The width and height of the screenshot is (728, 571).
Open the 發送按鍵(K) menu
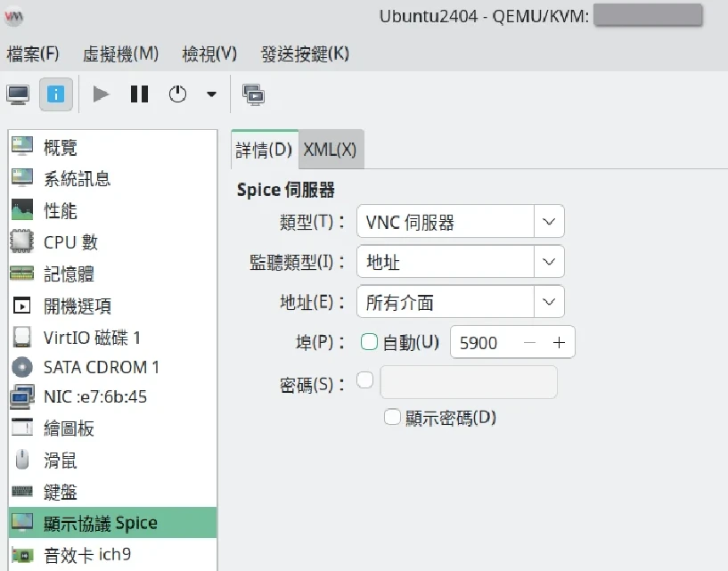tap(305, 54)
